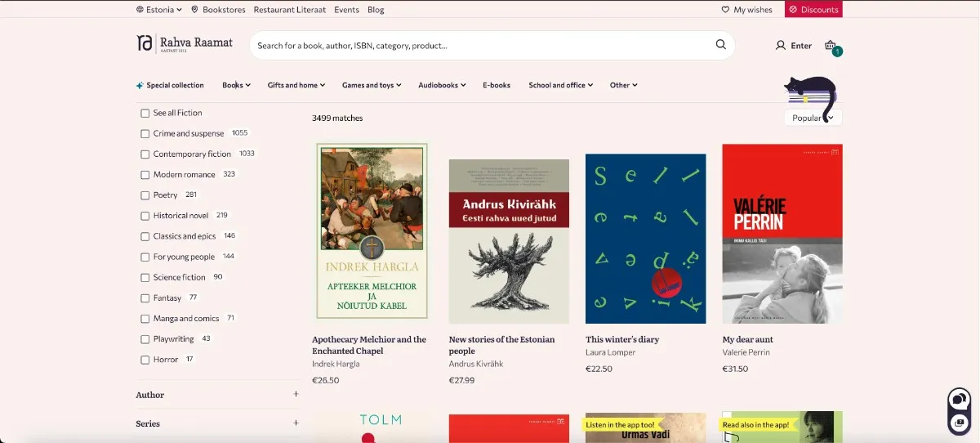Open the shopping basket icon
The image size is (980, 443).
(831, 46)
